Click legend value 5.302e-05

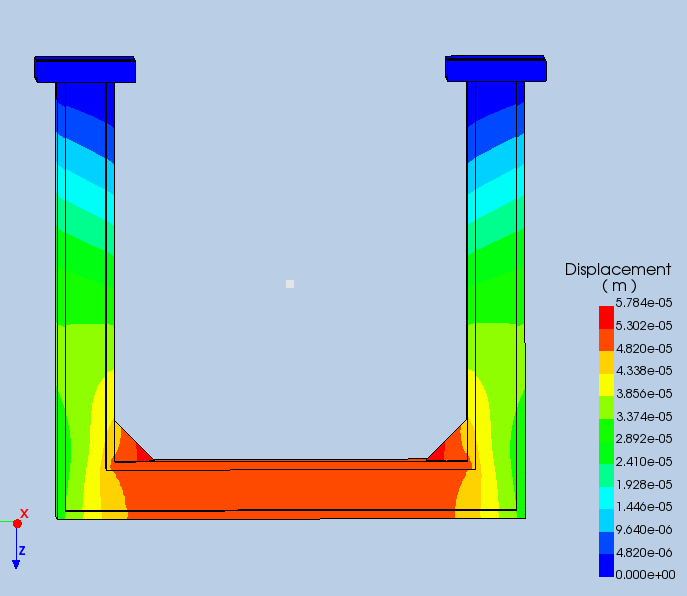point(644,326)
